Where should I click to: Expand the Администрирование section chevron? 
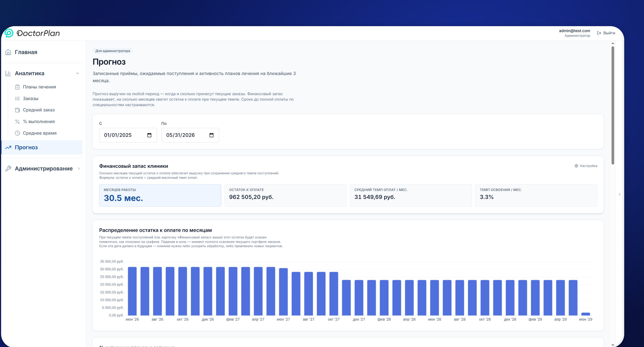click(x=79, y=168)
